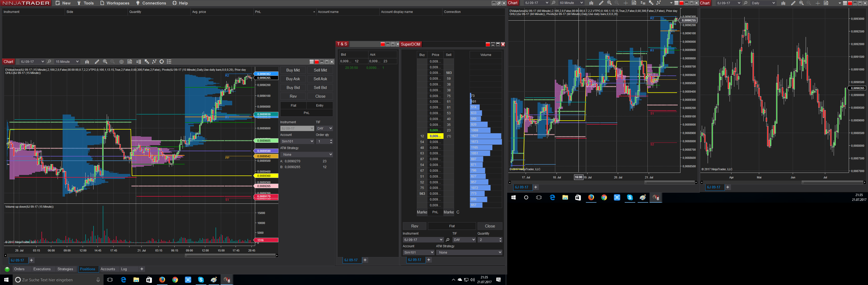The image size is (868, 285).
Task: Open bar type icon in 15 Minute chart toolbar
Action: [x=87, y=61]
